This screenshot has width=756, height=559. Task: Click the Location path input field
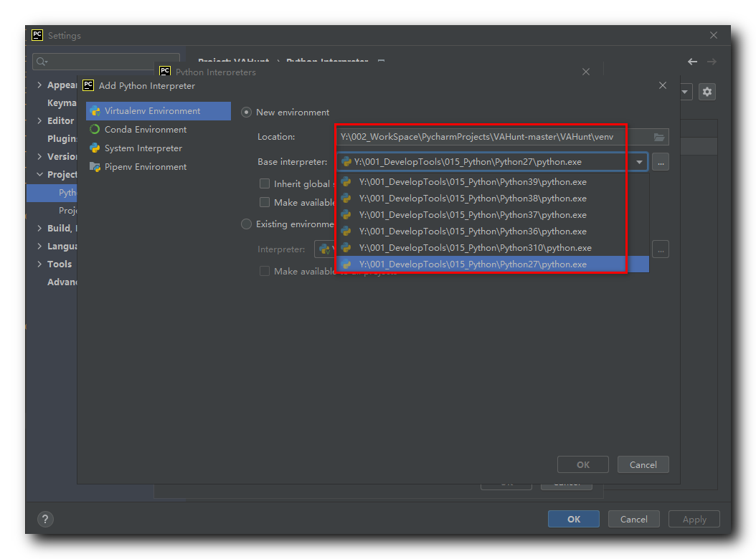(502, 137)
